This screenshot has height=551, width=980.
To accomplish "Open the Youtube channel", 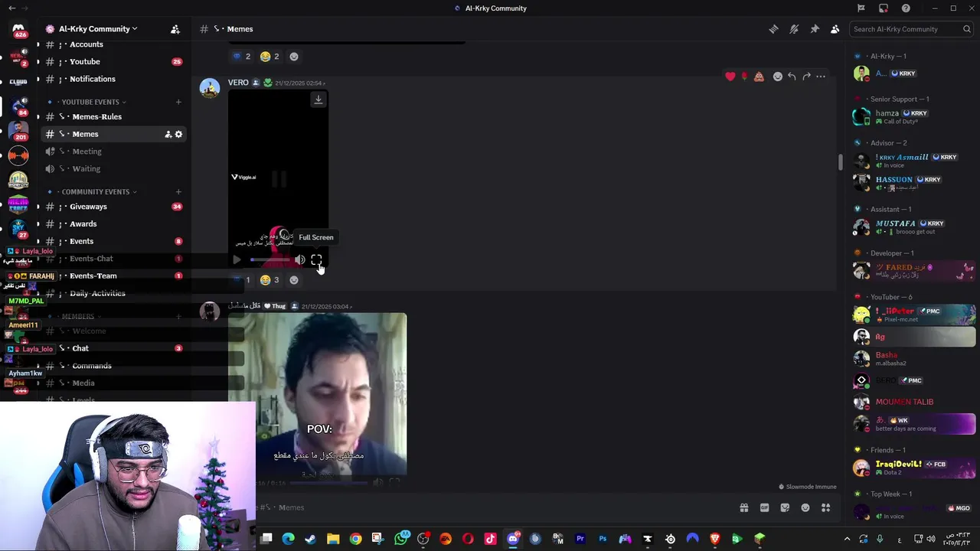I will click(113, 61).
